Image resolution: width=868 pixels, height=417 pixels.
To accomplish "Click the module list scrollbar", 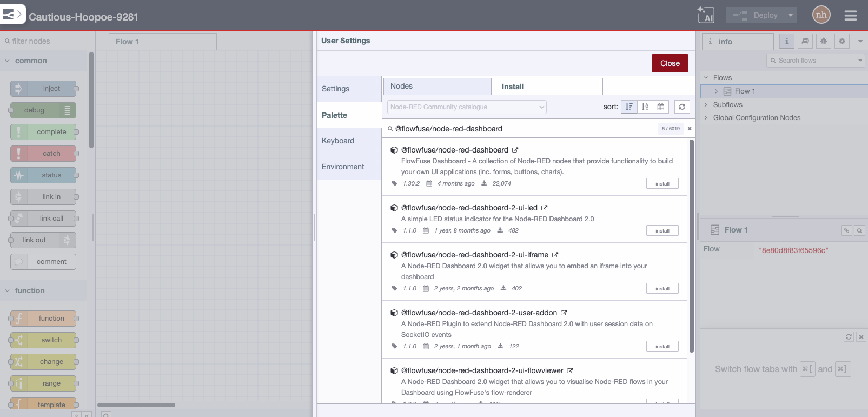I will tap(692, 246).
